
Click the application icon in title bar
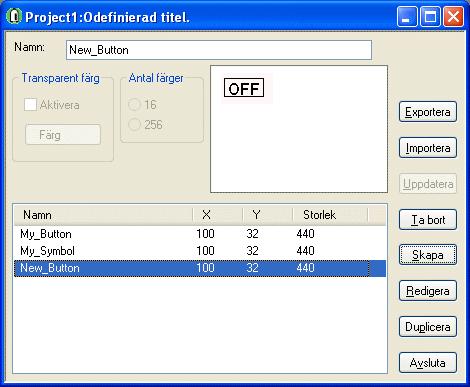[x=14, y=16]
